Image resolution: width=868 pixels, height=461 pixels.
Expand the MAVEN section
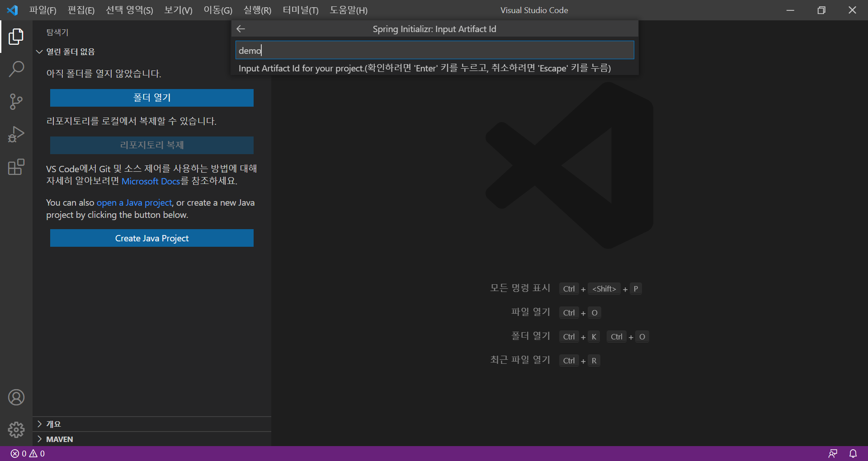(x=152, y=439)
